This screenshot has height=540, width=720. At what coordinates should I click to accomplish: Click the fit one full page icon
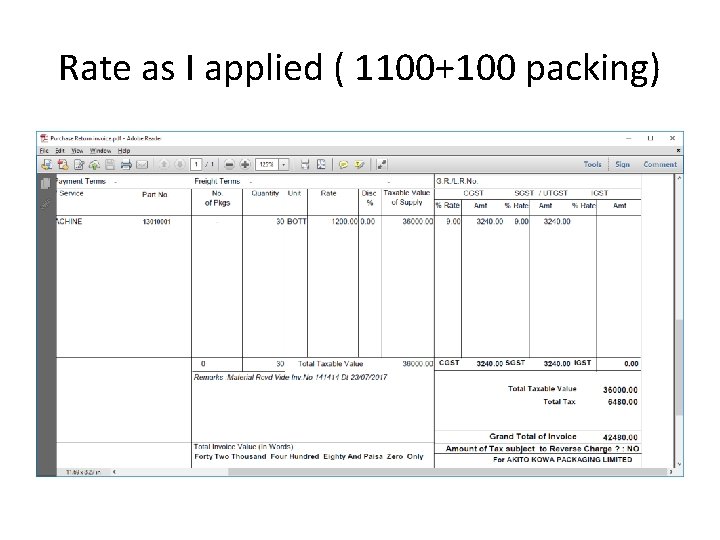coord(321,164)
